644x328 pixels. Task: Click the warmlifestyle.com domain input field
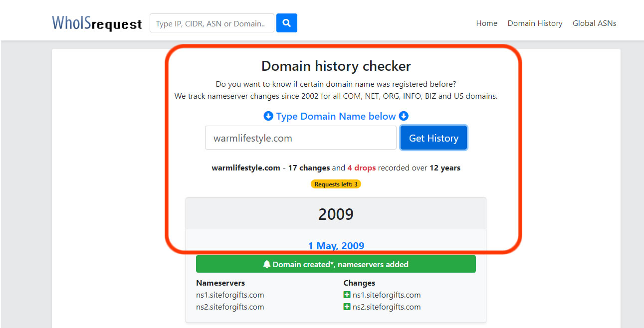301,138
